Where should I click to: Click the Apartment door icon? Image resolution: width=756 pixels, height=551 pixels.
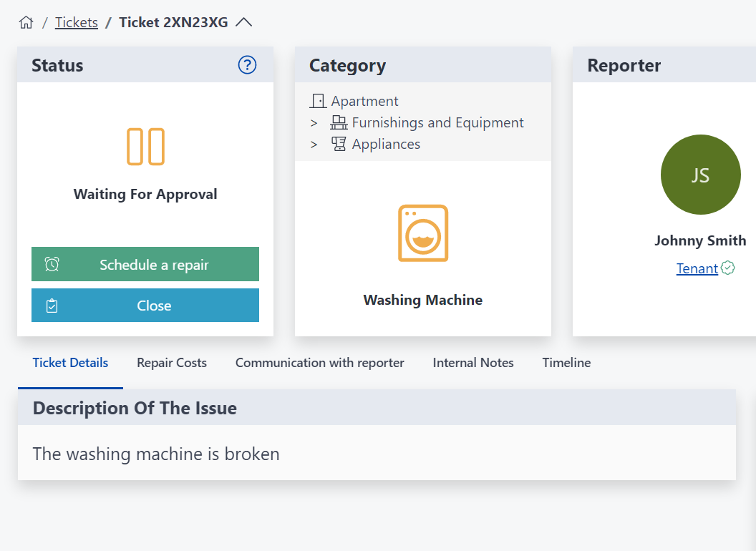(x=319, y=100)
